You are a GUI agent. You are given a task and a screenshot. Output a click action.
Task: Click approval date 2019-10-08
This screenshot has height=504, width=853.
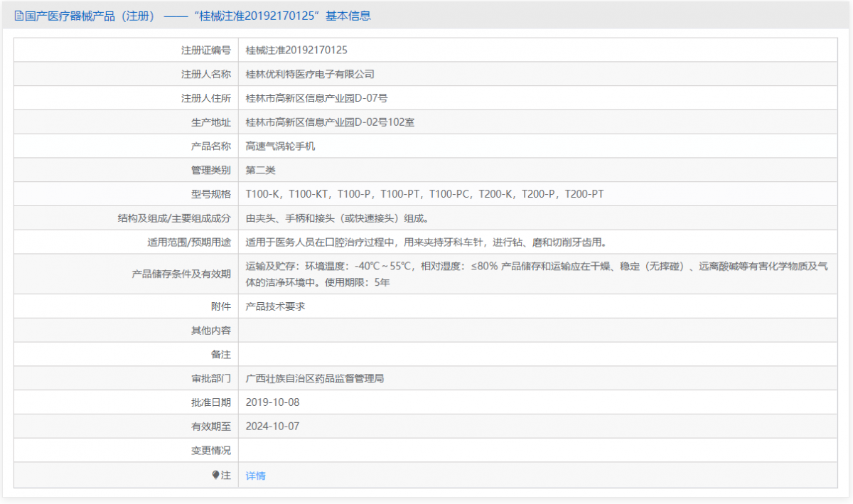coord(273,402)
